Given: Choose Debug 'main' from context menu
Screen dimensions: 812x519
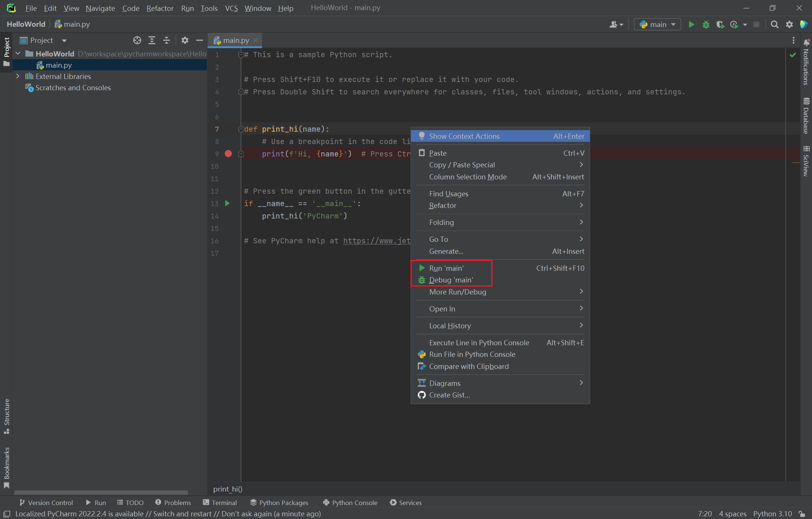Looking at the screenshot, I should coord(500,280).
